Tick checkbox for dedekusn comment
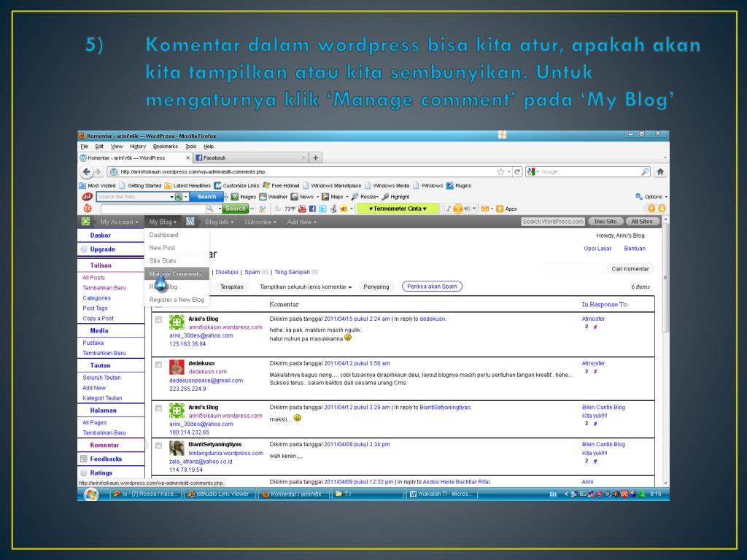This screenshot has width=747, height=560. coord(158,365)
